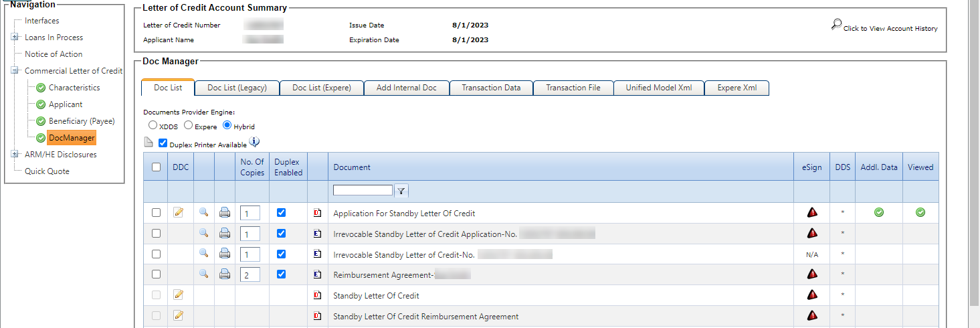
Task: Click blue doc icon for Reimbursement Agreement row
Action: tap(318, 274)
